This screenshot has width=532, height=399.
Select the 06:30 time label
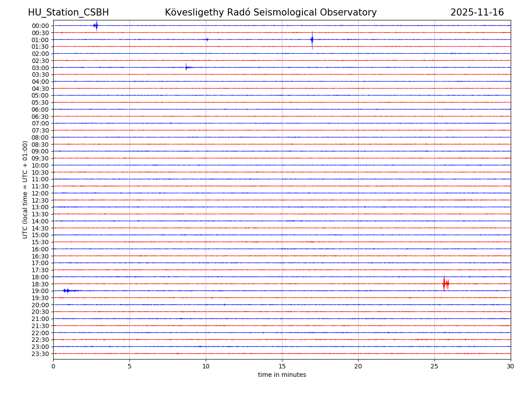(40, 117)
